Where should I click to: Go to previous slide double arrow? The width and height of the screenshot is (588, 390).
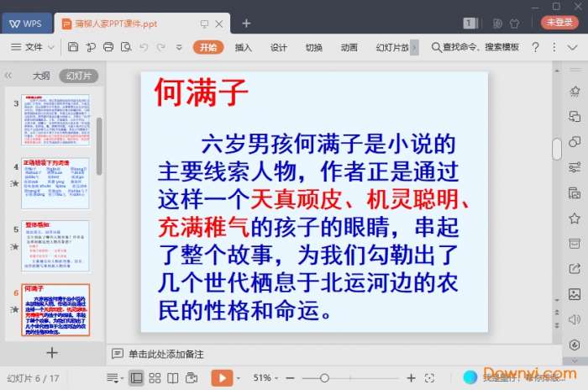pos(557,313)
